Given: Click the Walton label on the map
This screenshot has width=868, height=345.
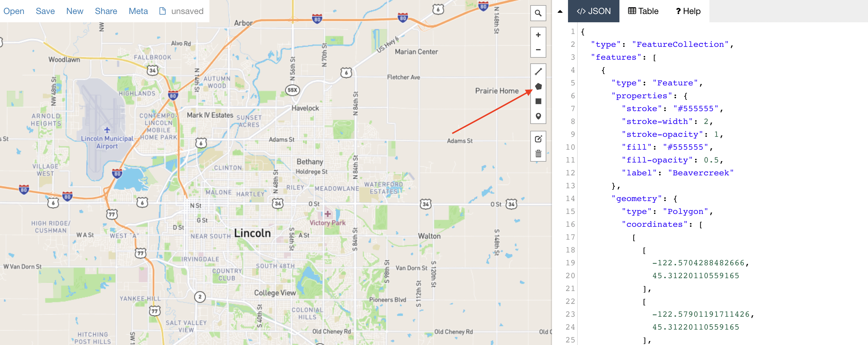Looking at the screenshot, I should [x=429, y=236].
